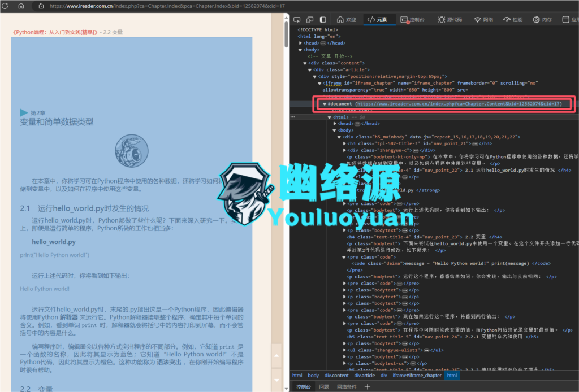Expand the div zhangyue-c node
Image resolution: width=579 pixels, height=392 pixels.
point(344,150)
